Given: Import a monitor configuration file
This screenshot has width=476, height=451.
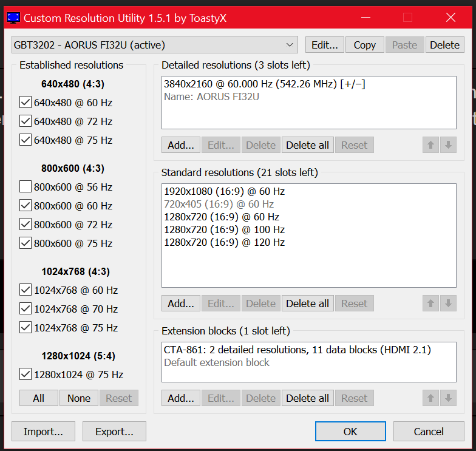Looking at the screenshot, I should [x=43, y=432].
